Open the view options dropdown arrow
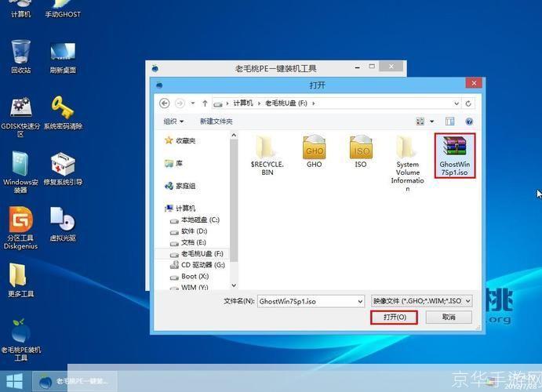The height and width of the screenshot is (392, 542). tap(431, 122)
